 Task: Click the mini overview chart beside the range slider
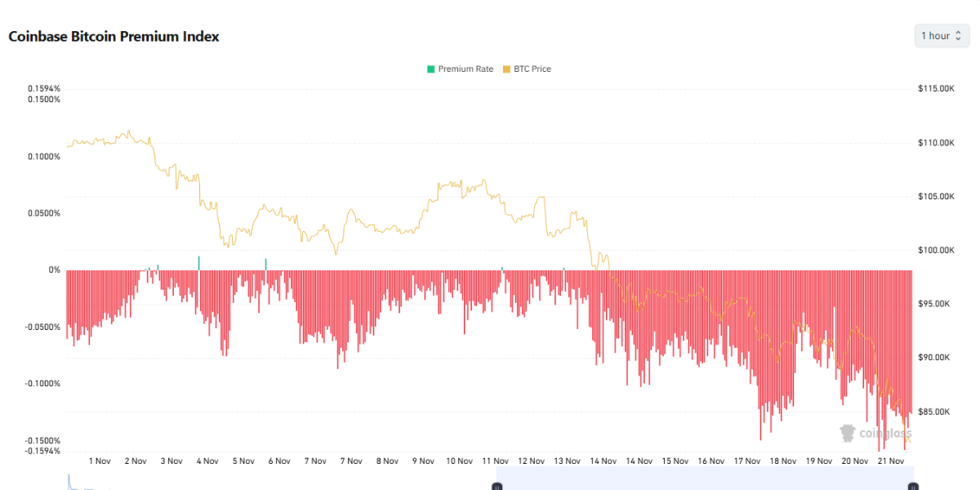pyautogui.click(x=281, y=480)
